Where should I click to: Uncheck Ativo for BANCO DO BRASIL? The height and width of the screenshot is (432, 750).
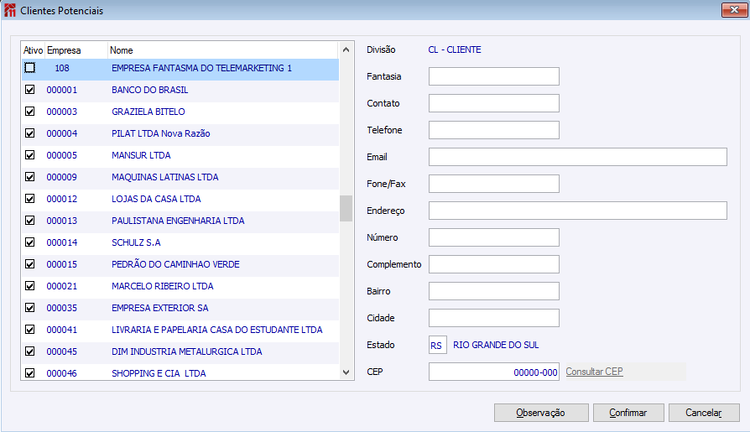(30, 89)
